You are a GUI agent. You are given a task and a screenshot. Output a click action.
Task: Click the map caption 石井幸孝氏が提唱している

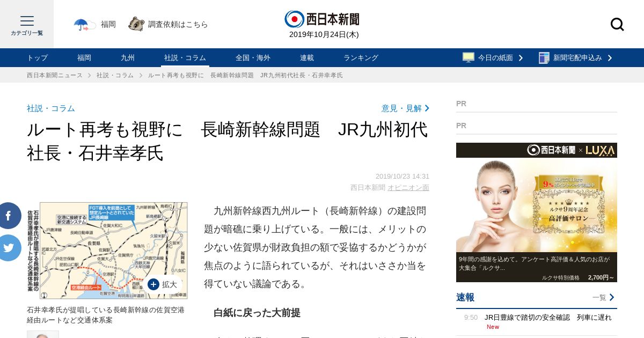click(106, 315)
